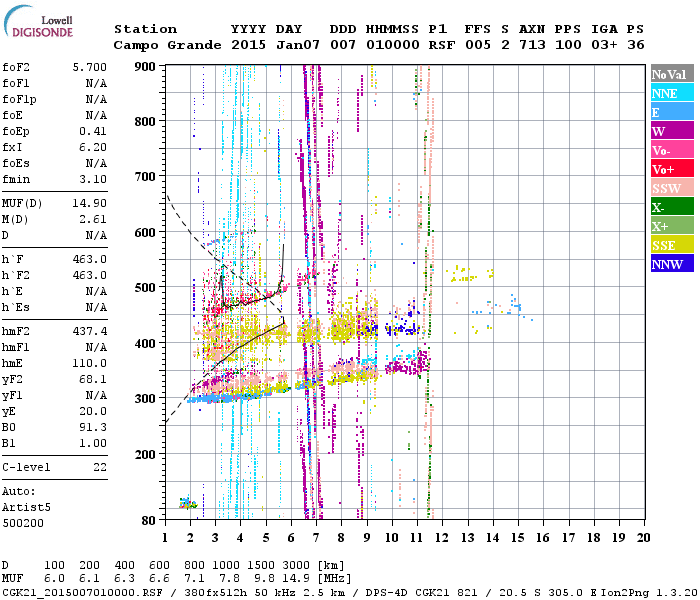Select the 20 MHz frequency axis label
Image resolution: width=700 pixels, height=600 pixels.
tap(643, 538)
